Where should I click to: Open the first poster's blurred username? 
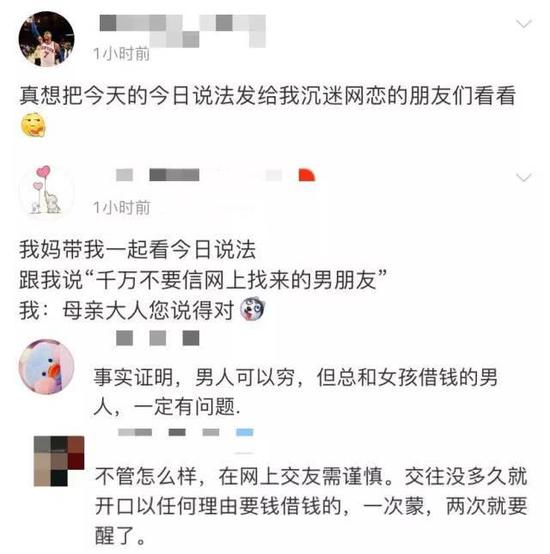point(183,31)
